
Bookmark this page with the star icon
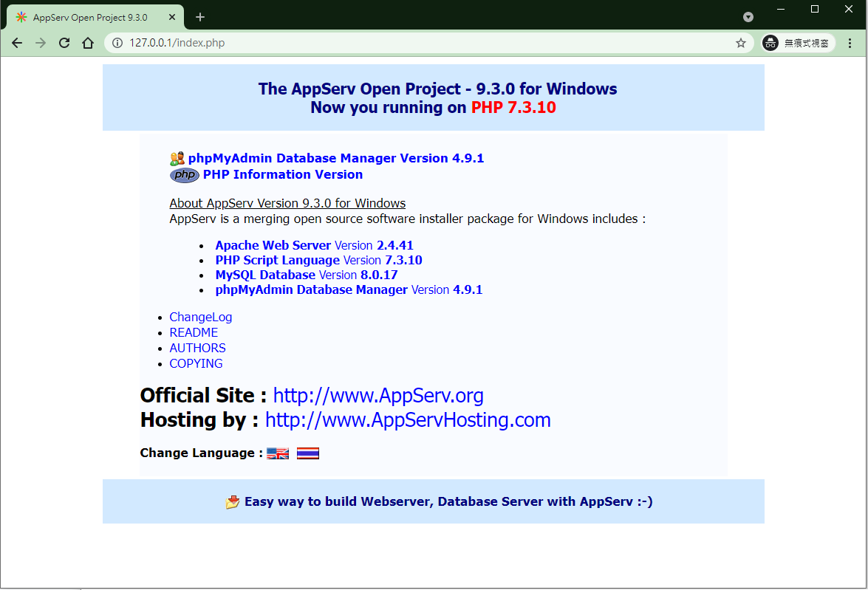(x=741, y=43)
